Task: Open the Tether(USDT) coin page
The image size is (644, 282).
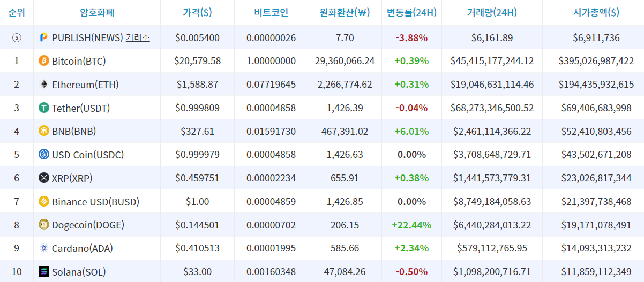Action: click(81, 108)
